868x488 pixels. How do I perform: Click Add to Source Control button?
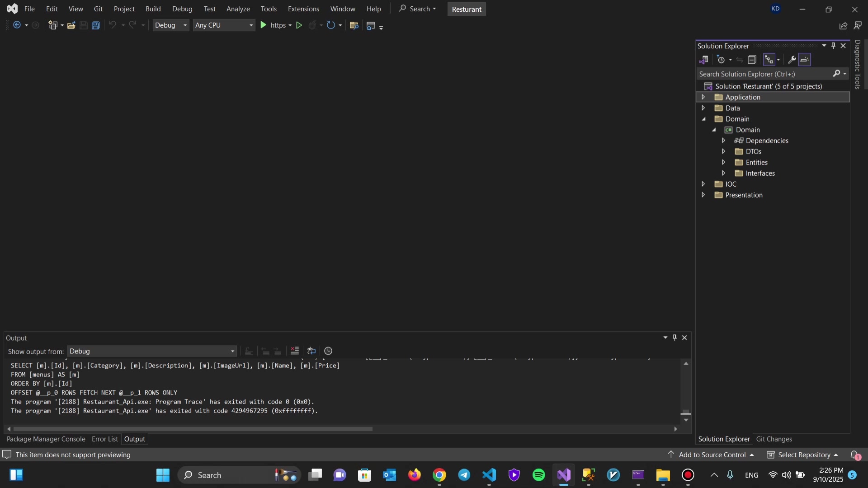(712, 455)
